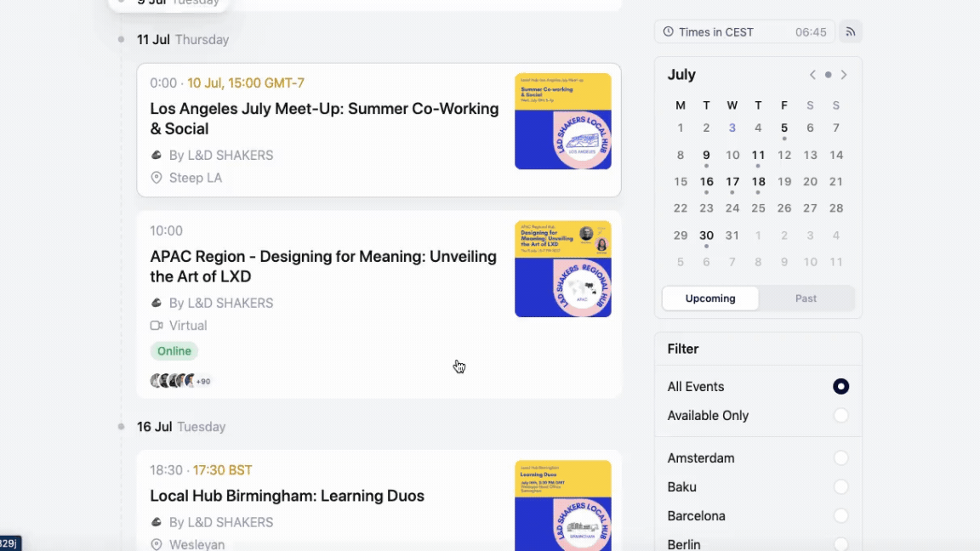Click the 11 Jul Thursday date heading
The image size is (980, 551).
point(183,39)
